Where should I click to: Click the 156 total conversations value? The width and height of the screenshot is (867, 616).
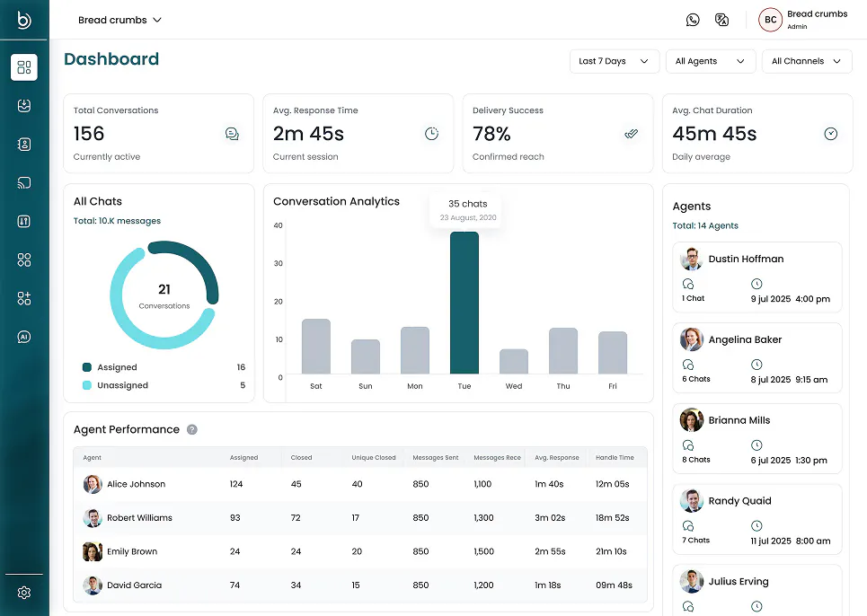pos(89,134)
